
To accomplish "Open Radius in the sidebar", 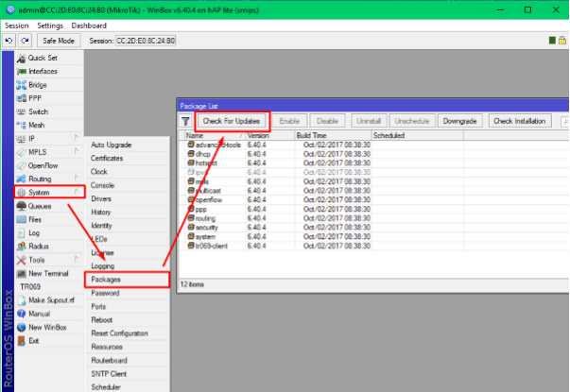I will coord(49,247).
